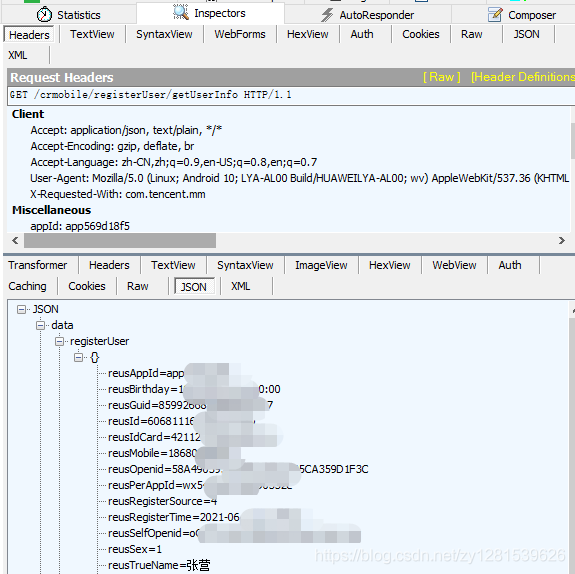This screenshot has width=575, height=574.
Task: Click the AutoResponder lightning bolt icon
Action: pyautogui.click(x=327, y=15)
